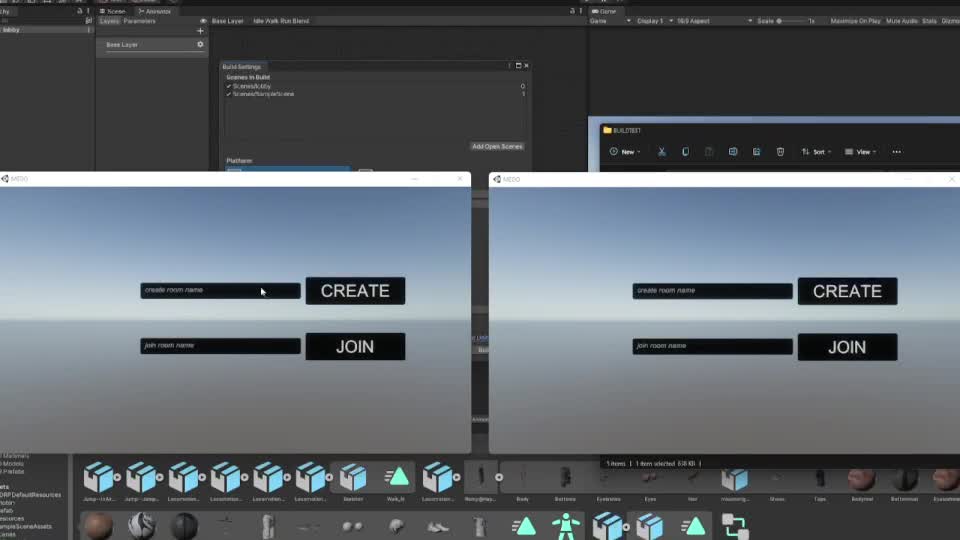Viewport: 960px width, 540px height.
Task: Click CREATE in the left MEDO window
Action: (x=355, y=291)
